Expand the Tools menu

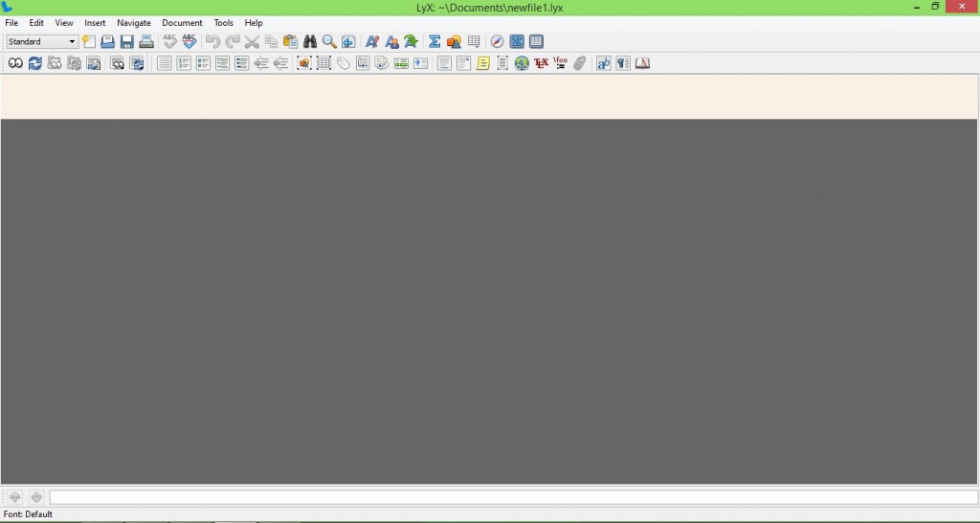click(223, 23)
